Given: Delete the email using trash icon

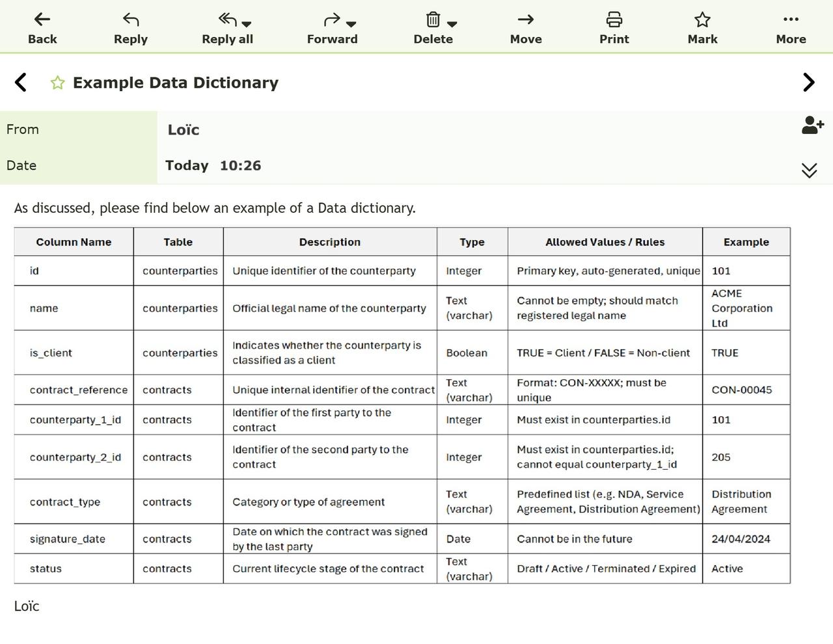Looking at the screenshot, I should pos(433,20).
